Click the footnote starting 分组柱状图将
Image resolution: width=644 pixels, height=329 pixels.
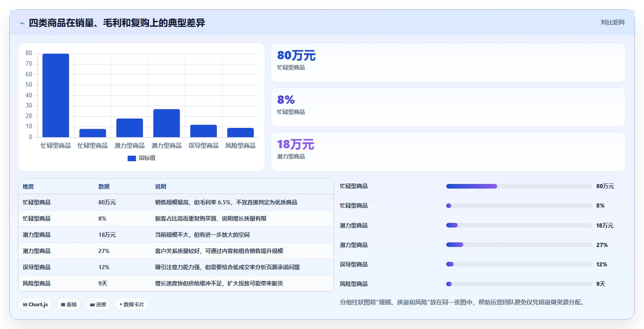tap(462, 303)
